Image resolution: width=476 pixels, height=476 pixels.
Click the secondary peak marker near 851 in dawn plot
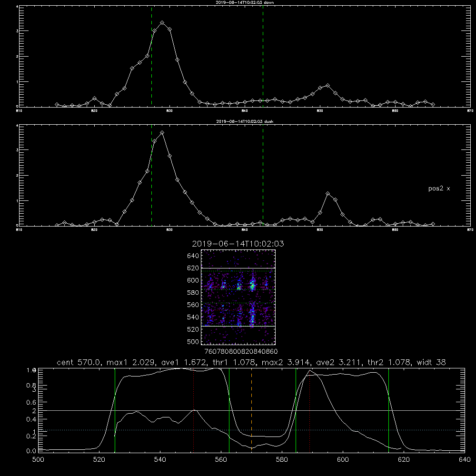tap(327, 86)
